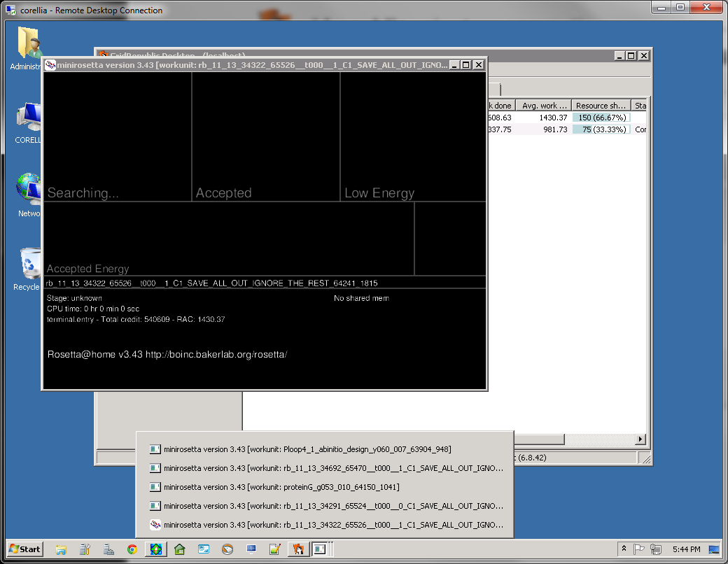Open the Administrator desktop folder
This screenshot has height=564, width=728.
[x=28, y=49]
